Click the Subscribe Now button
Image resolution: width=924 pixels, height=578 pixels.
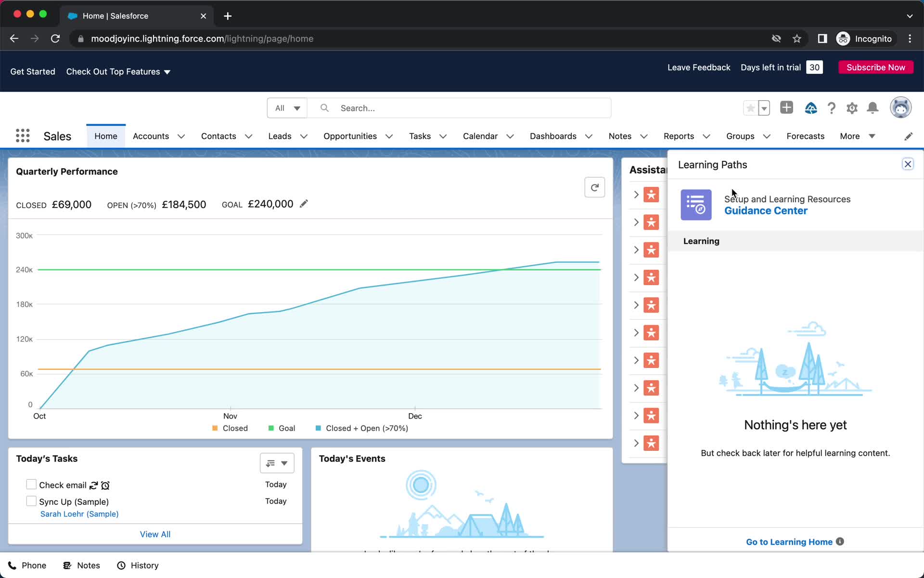pos(875,67)
